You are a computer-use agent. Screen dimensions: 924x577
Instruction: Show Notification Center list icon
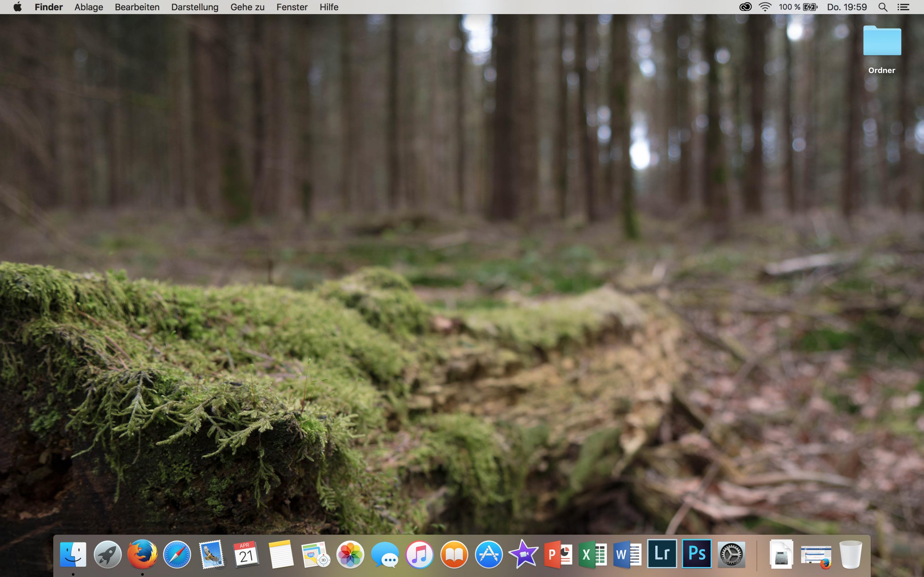[x=903, y=7]
